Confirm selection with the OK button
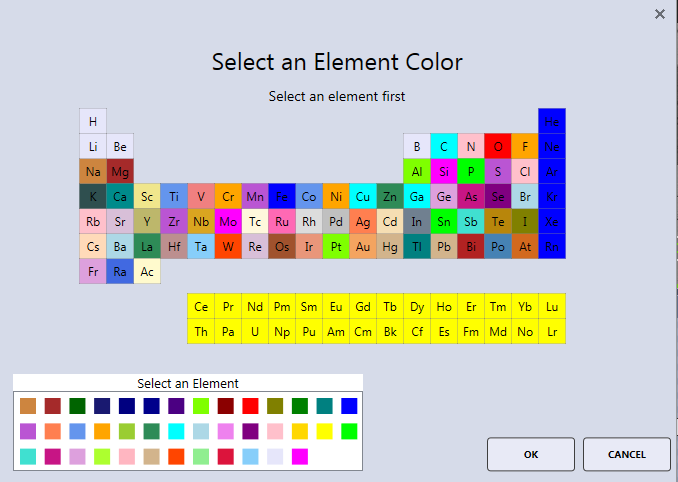The image size is (678, 482). point(531,454)
